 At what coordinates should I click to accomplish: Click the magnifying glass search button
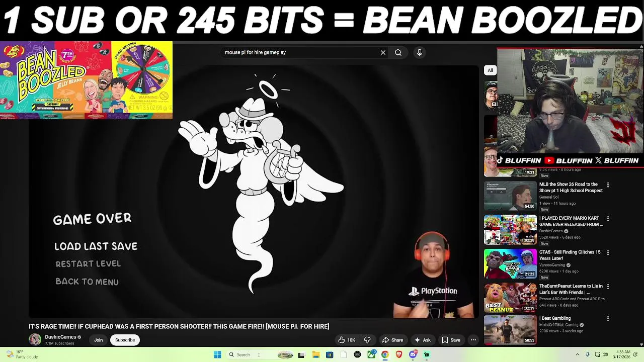click(x=398, y=52)
